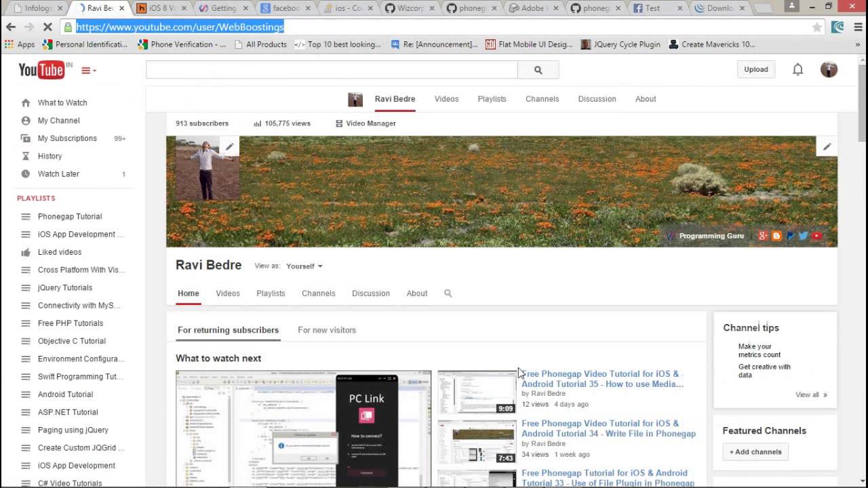Select For returning subscribers tab
The width and height of the screenshot is (868, 488).
[x=228, y=330]
